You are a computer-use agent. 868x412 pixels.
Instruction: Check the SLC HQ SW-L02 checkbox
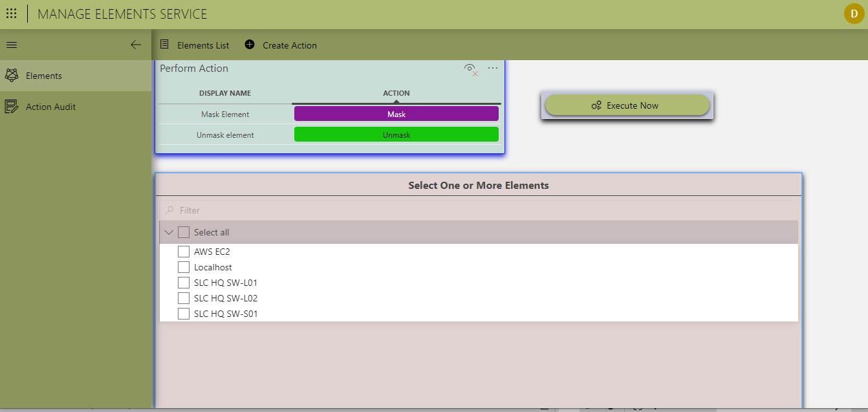click(184, 298)
